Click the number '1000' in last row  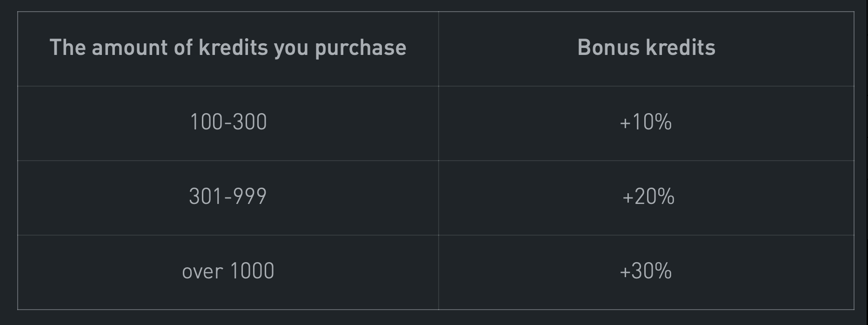pyautogui.click(x=252, y=271)
